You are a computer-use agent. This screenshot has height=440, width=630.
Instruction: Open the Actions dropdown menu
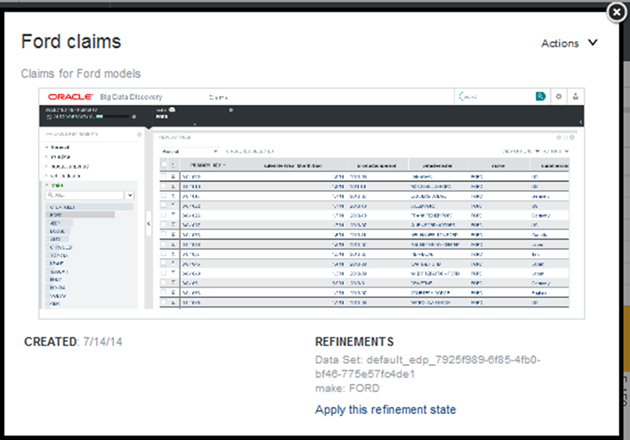pyautogui.click(x=569, y=43)
